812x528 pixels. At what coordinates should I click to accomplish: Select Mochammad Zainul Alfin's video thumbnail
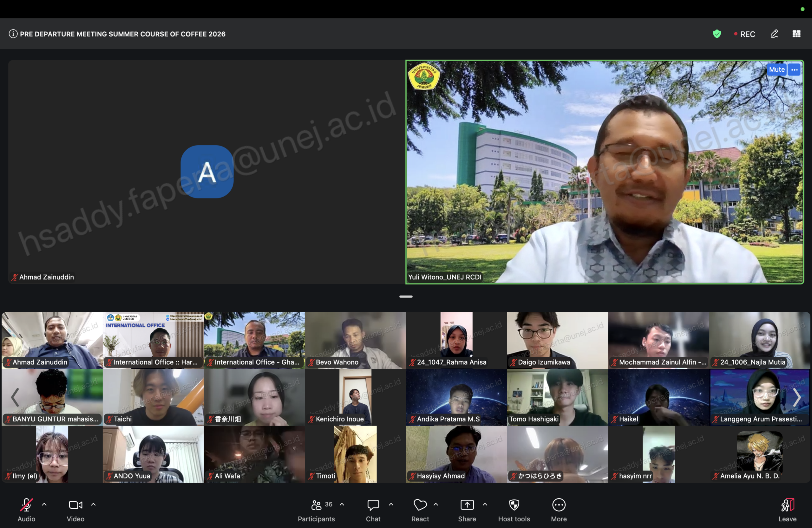tap(658, 340)
